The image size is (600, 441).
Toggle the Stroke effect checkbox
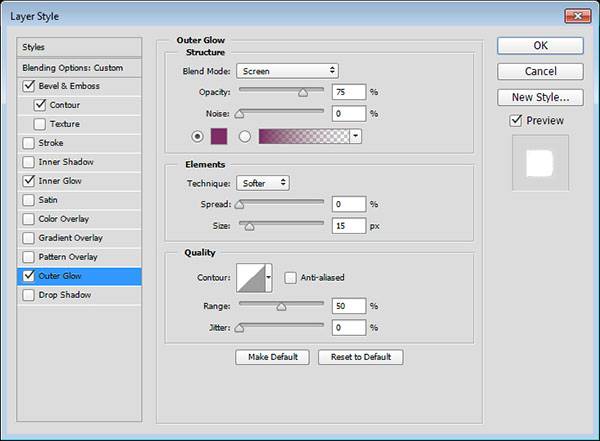tap(26, 143)
